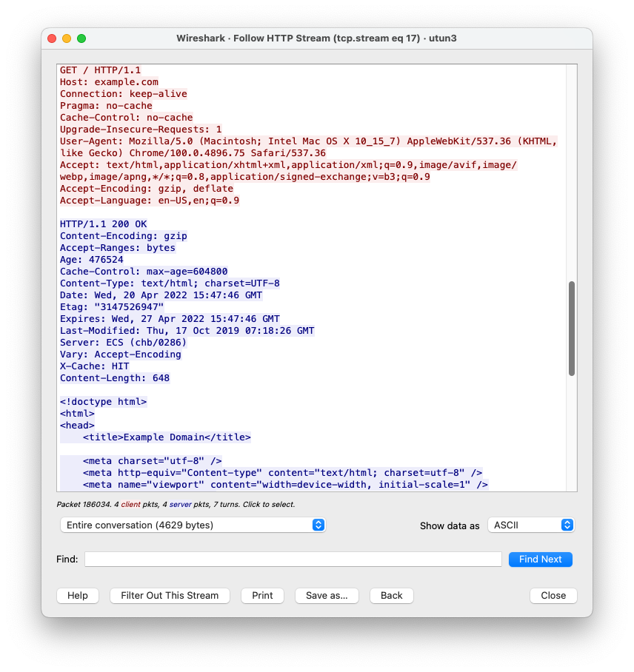Click the Close button
Screen dimensions: 634x672
pyautogui.click(x=553, y=595)
